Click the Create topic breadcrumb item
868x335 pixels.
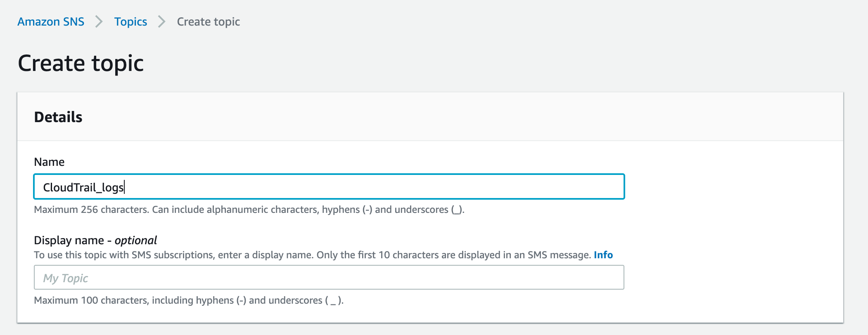coord(208,21)
